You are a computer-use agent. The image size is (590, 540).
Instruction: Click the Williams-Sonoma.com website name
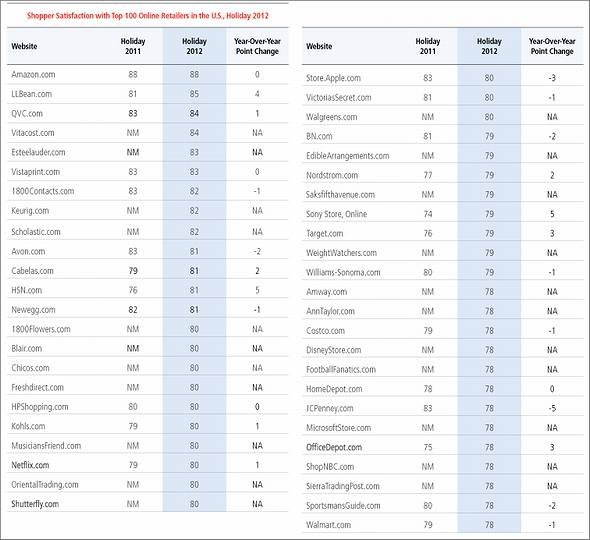(x=343, y=272)
